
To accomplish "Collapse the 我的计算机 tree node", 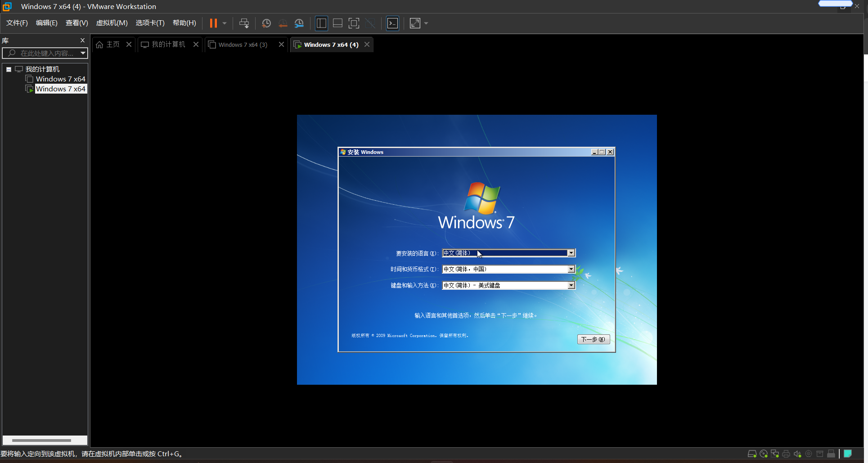I will coord(9,69).
